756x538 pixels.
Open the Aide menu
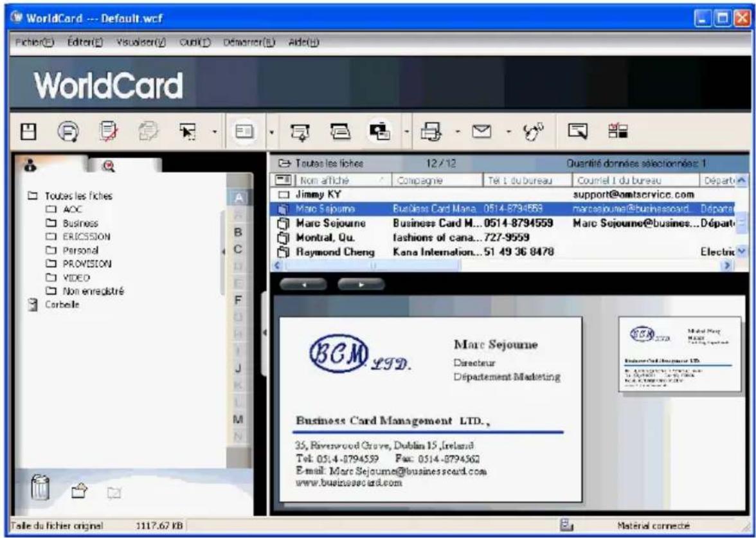click(x=303, y=42)
